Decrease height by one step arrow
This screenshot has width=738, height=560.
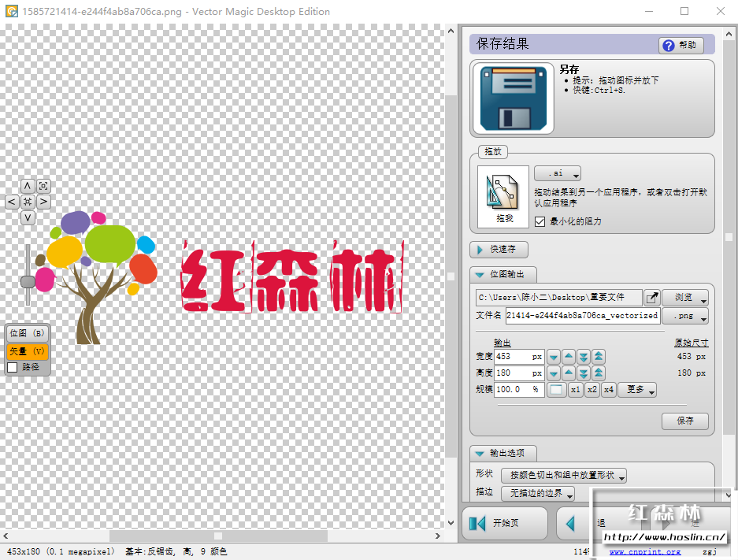pyautogui.click(x=554, y=373)
